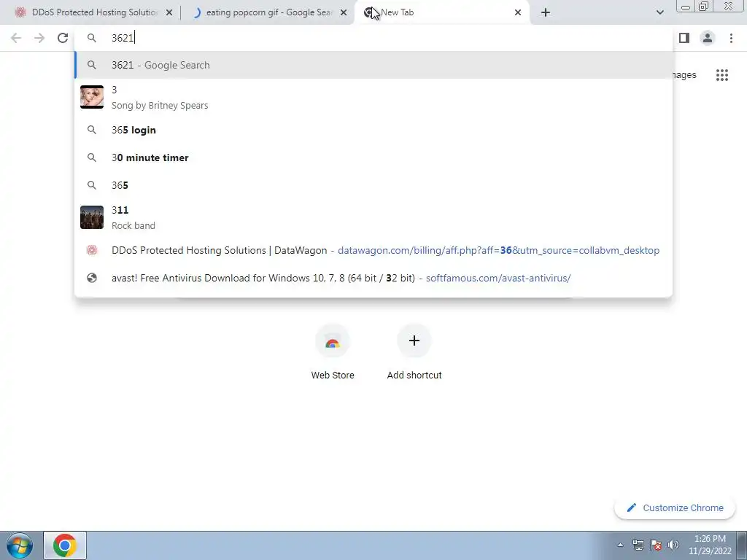Open the Chrome three-dot menu

pyautogui.click(x=731, y=38)
